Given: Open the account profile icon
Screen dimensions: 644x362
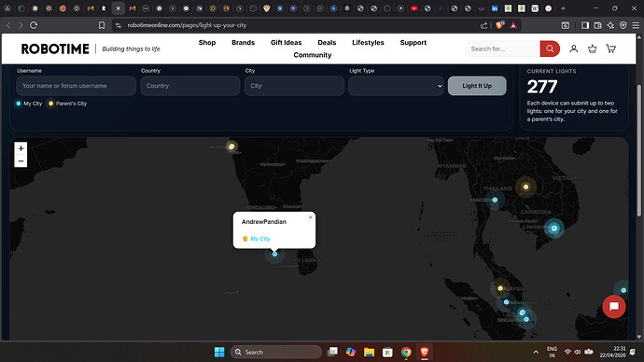Looking at the screenshot, I should click(574, 49).
